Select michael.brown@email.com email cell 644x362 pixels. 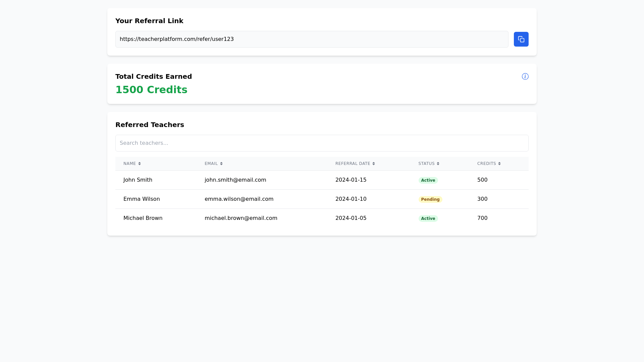coord(241,218)
